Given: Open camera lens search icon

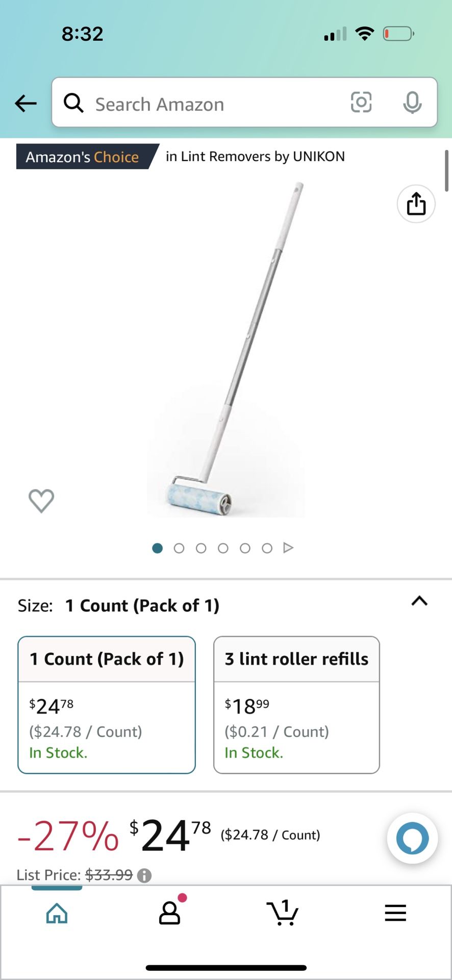Looking at the screenshot, I should (x=361, y=103).
